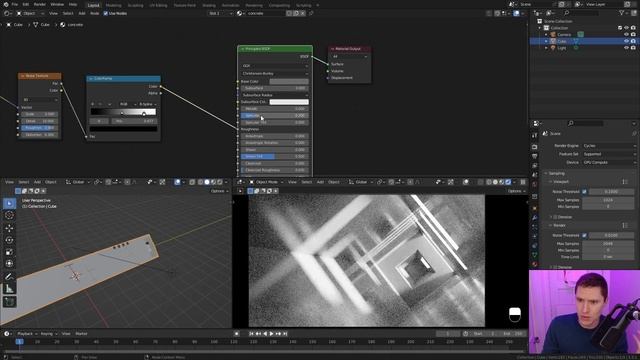Toggle Viewport Denoise checkbox
Viewport: 640px width, 360px height.
[x=555, y=217]
